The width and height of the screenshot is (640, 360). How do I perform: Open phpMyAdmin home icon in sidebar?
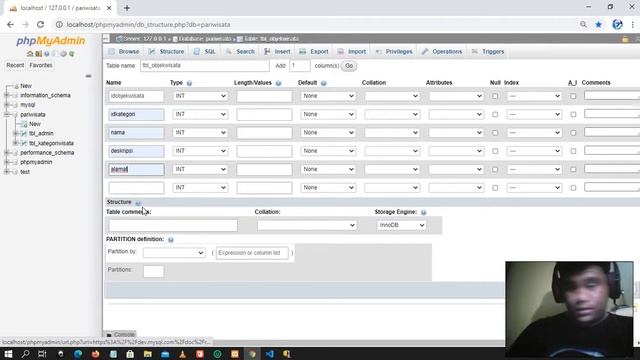pos(30,54)
